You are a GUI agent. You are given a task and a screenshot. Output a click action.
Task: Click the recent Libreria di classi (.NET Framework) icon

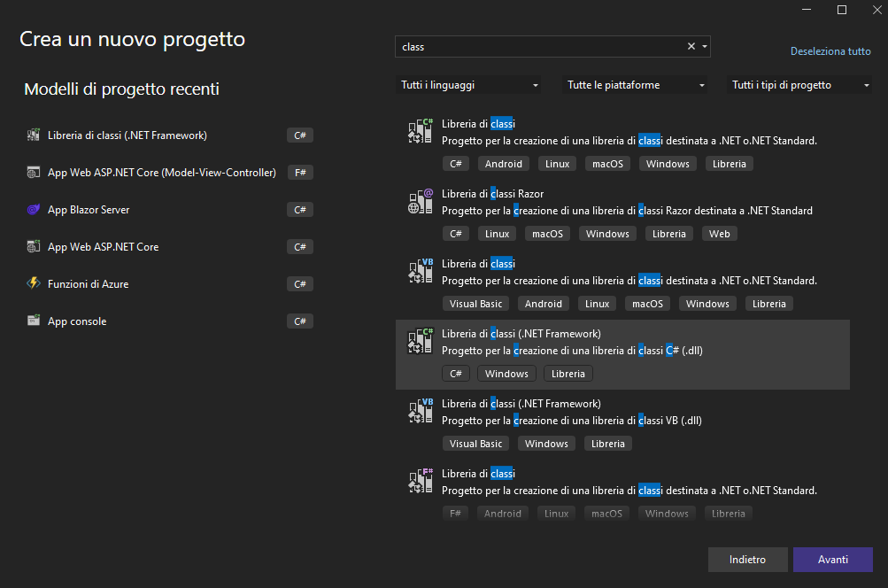tap(34, 135)
